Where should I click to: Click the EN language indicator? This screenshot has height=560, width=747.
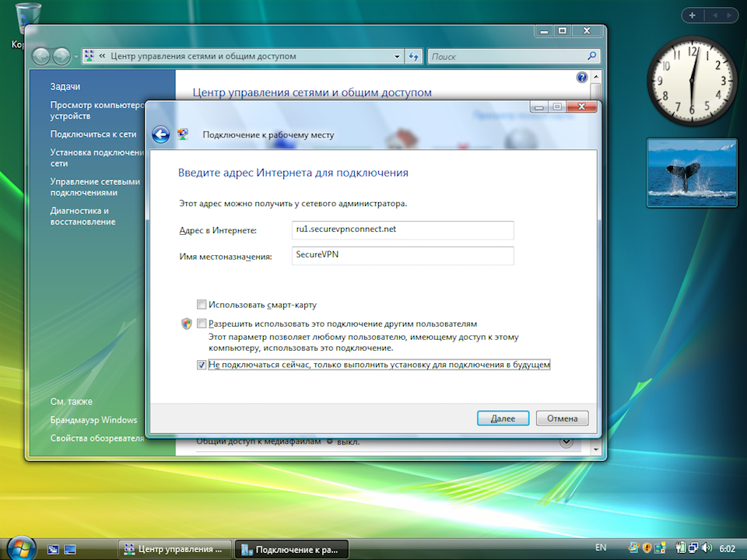601,548
